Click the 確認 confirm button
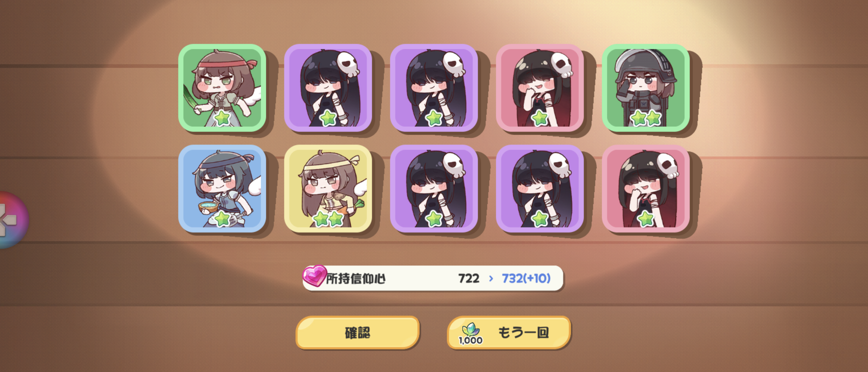This screenshot has height=372, width=868. click(x=358, y=333)
